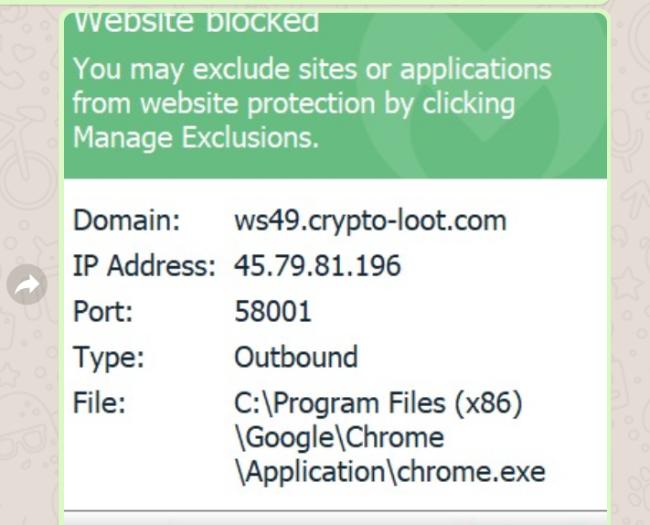Image resolution: width=650 pixels, height=525 pixels.
Task: Click the '\Application\chrome.exe' path line
Action: coord(390,472)
